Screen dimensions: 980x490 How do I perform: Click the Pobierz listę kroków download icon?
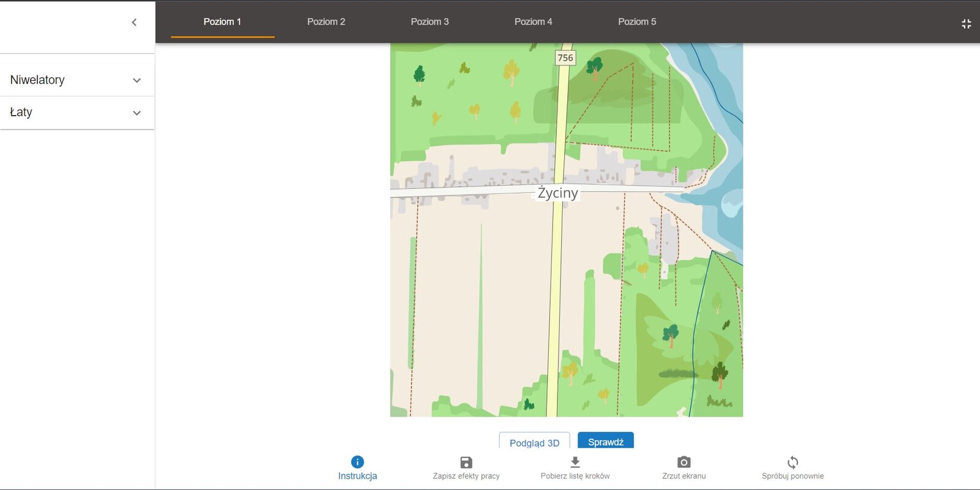coord(575,462)
